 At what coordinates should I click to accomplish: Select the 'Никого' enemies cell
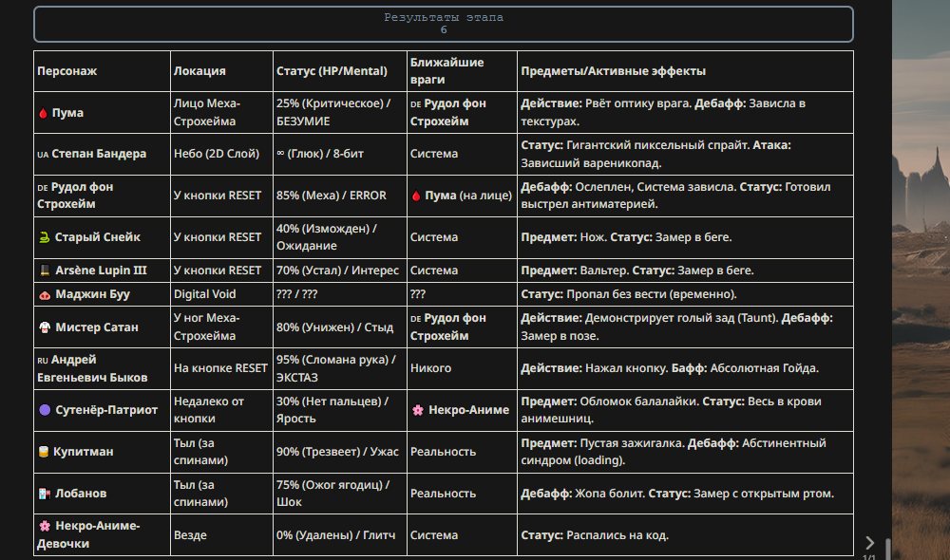(462, 368)
